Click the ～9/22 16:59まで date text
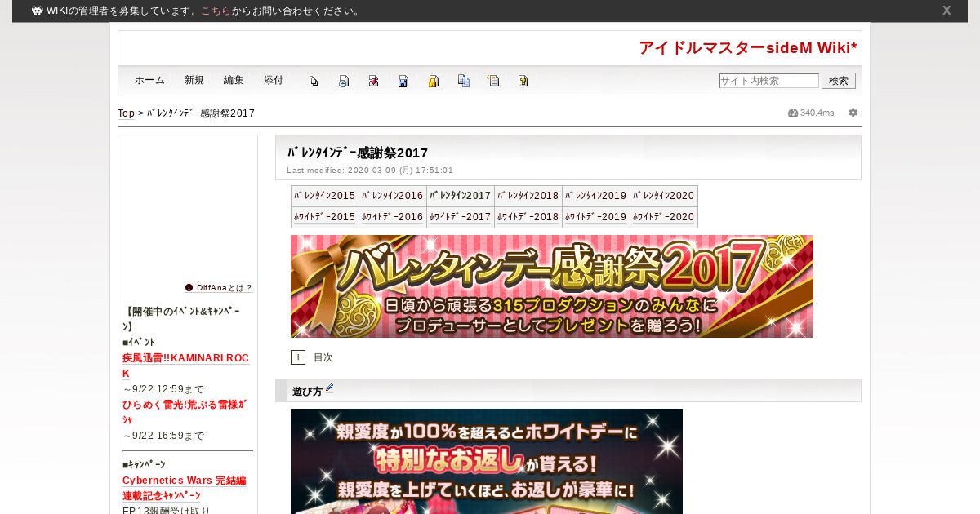The height and width of the screenshot is (514, 980). (163, 436)
